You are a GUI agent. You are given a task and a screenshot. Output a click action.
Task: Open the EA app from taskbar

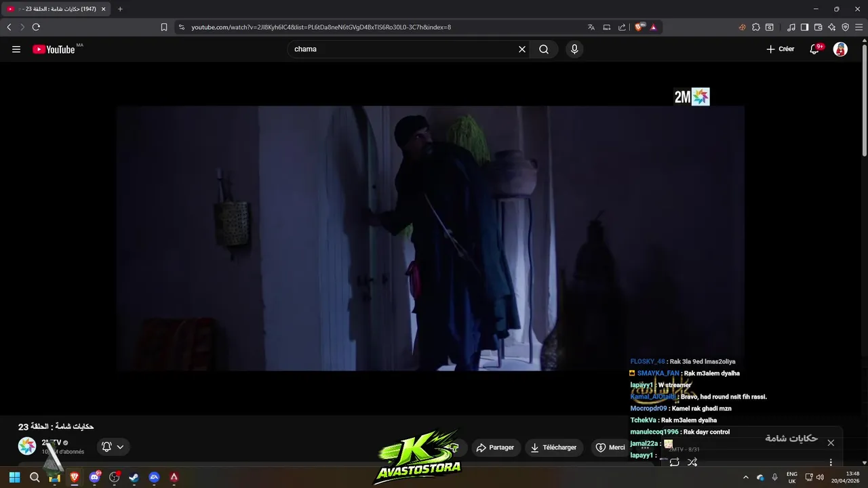(154, 477)
